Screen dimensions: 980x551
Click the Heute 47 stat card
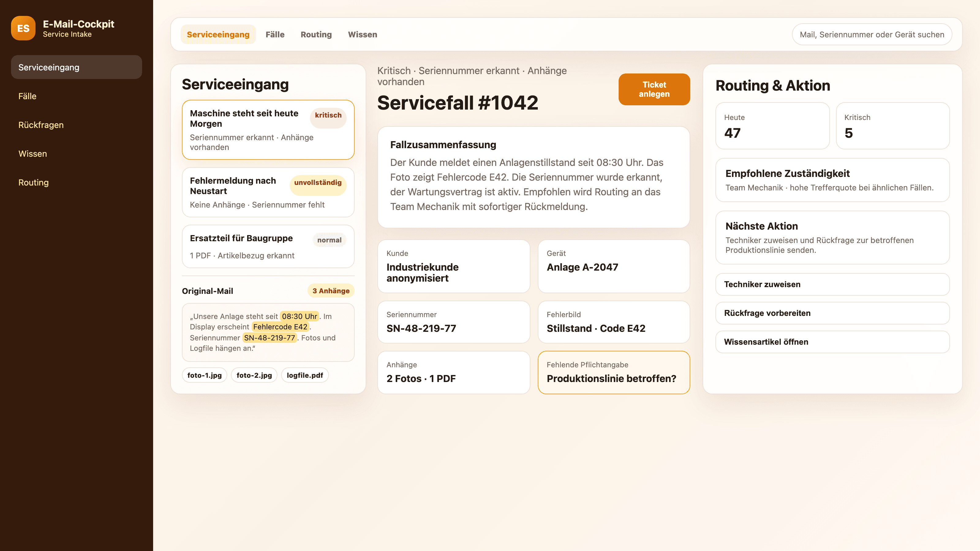tap(772, 126)
